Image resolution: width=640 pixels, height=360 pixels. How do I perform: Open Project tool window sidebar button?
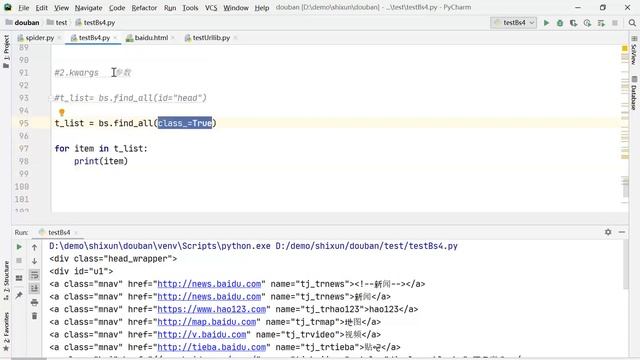point(6,51)
